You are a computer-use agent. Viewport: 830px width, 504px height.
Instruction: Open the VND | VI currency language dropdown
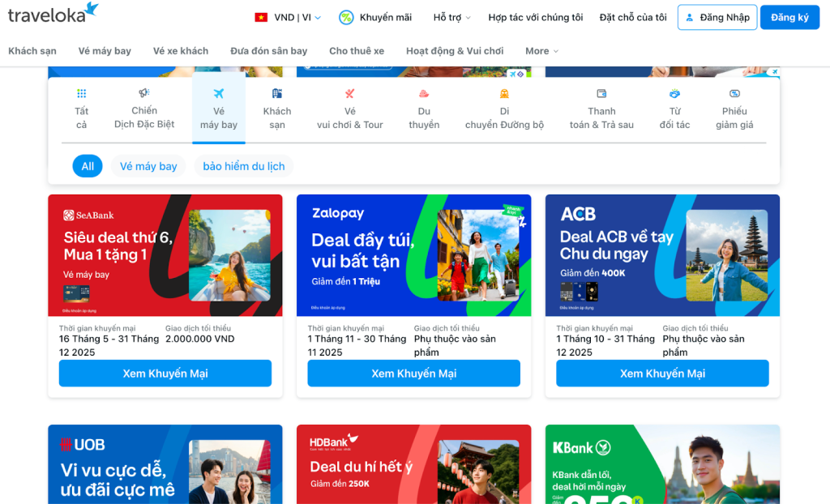click(289, 17)
